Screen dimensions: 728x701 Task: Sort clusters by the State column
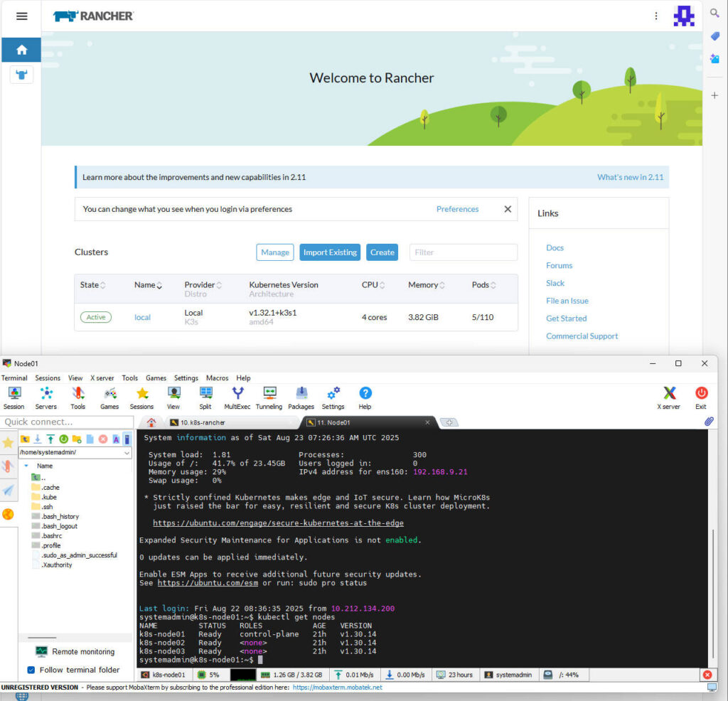coord(92,285)
